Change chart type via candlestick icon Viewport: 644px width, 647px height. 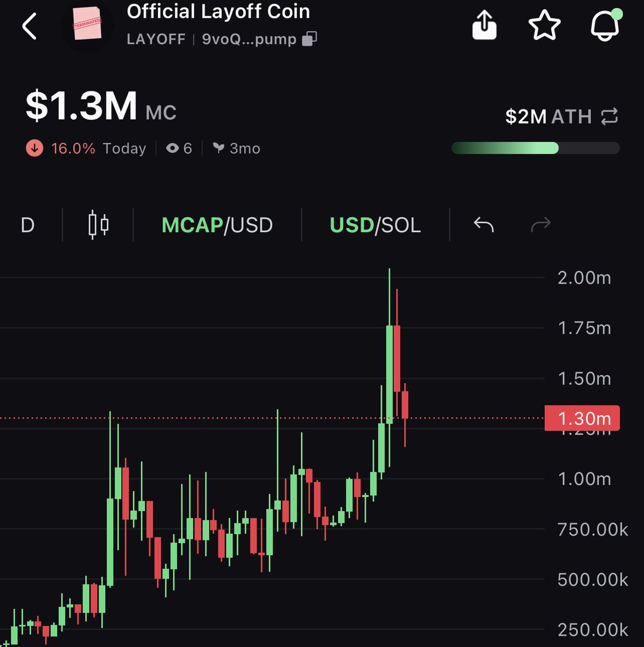(x=98, y=225)
